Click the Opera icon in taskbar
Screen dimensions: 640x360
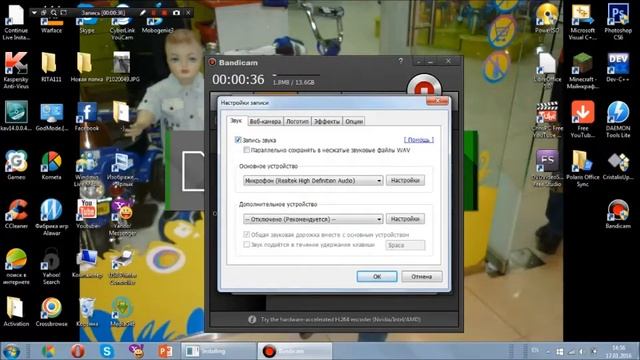point(78,351)
